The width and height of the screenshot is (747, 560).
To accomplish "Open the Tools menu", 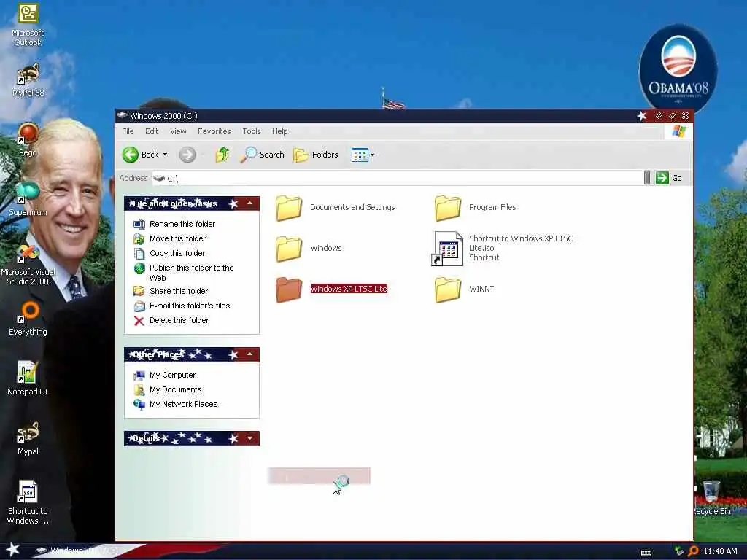I will 252,131.
